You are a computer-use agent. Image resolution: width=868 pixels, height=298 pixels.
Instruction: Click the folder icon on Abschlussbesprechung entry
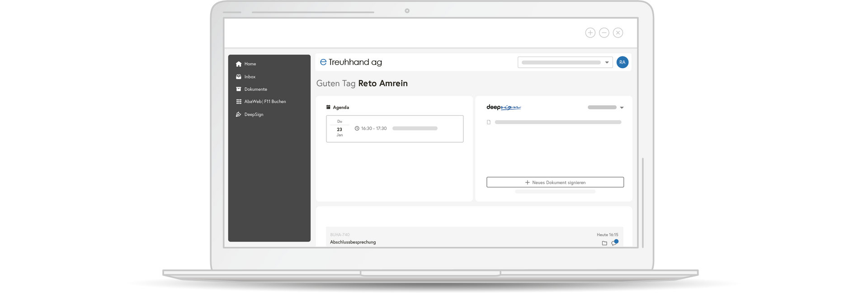(x=604, y=243)
